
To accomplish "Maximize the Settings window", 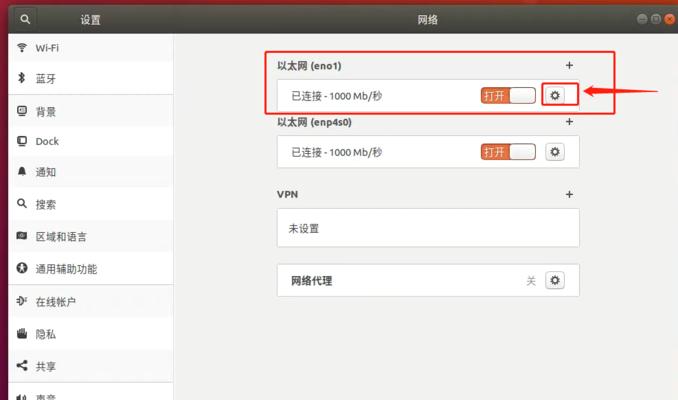I will click(x=656, y=19).
